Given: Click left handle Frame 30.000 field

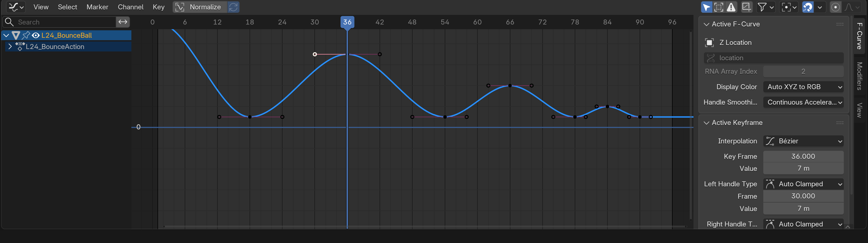Looking at the screenshot, I should [803, 196].
